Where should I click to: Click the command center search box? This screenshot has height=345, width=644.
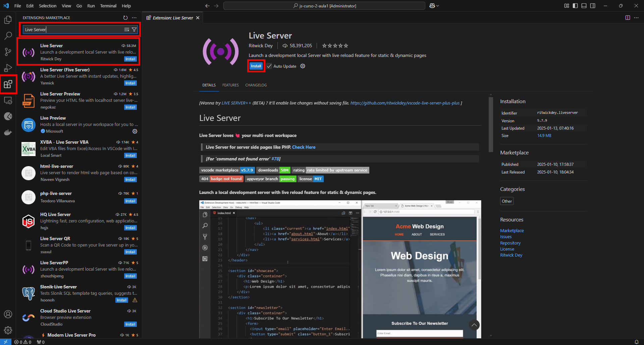[324, 6]
